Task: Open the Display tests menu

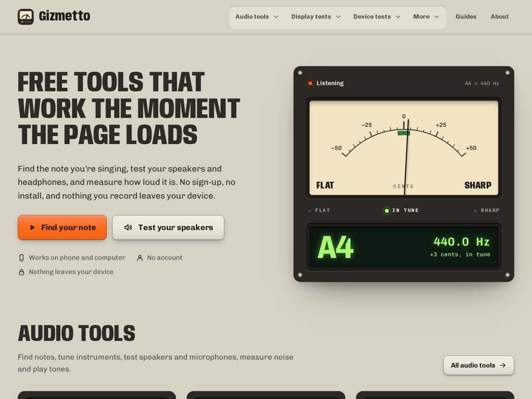Action: point(316,17)
